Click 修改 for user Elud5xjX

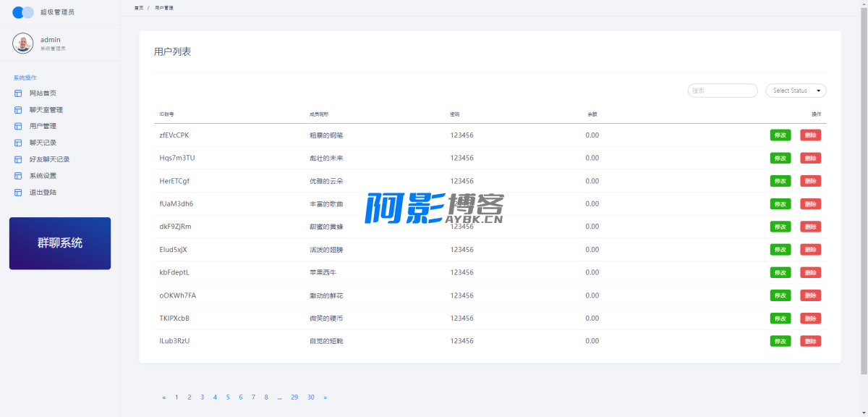pos(780,250)
